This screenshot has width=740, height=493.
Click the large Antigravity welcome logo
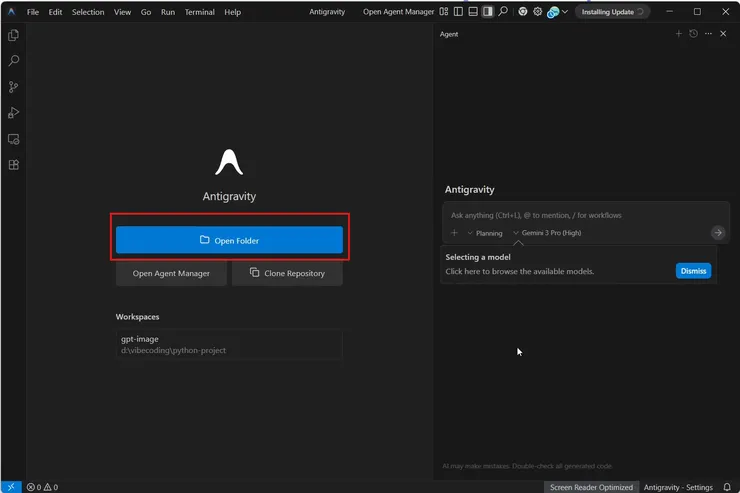point(229,162)
